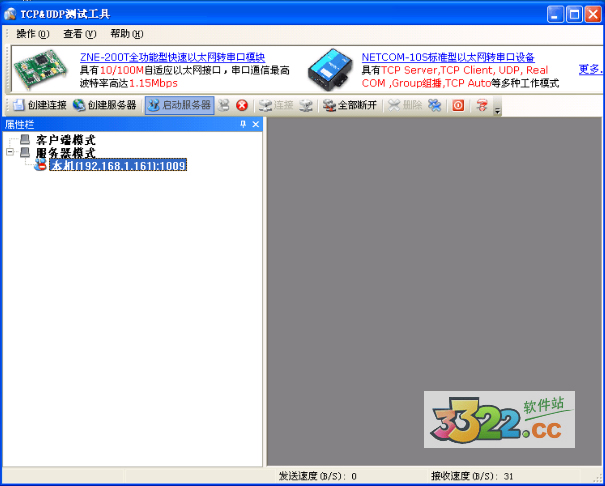Open the ZNE-200T module link
Image resolution: width=605 pixels, height=486 pixels.
click(x=172, y=57)
